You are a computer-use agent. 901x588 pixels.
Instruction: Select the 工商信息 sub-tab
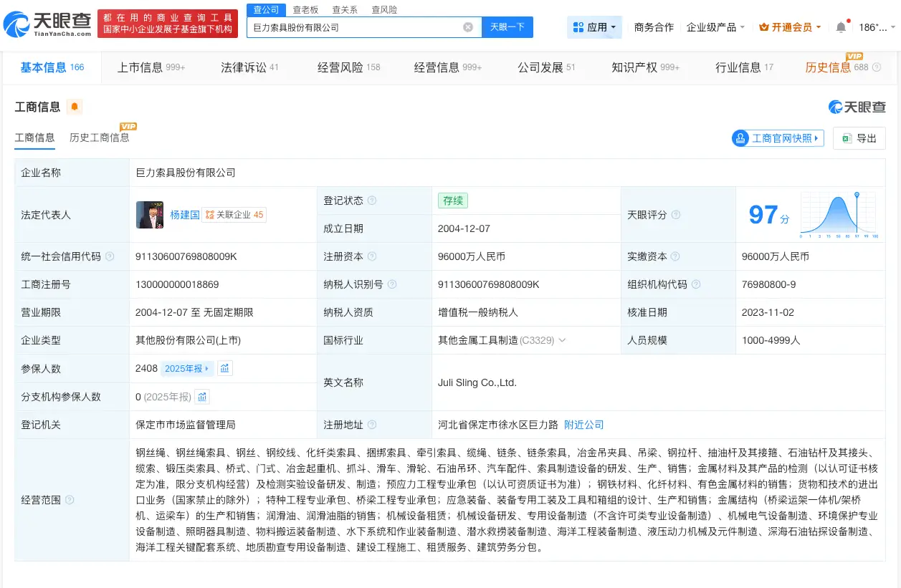[34, 138]
